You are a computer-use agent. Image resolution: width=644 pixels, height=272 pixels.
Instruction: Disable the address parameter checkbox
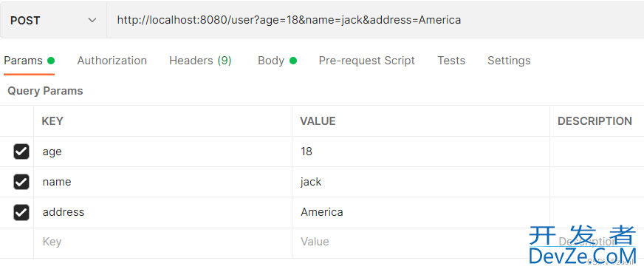coord(21,212)
